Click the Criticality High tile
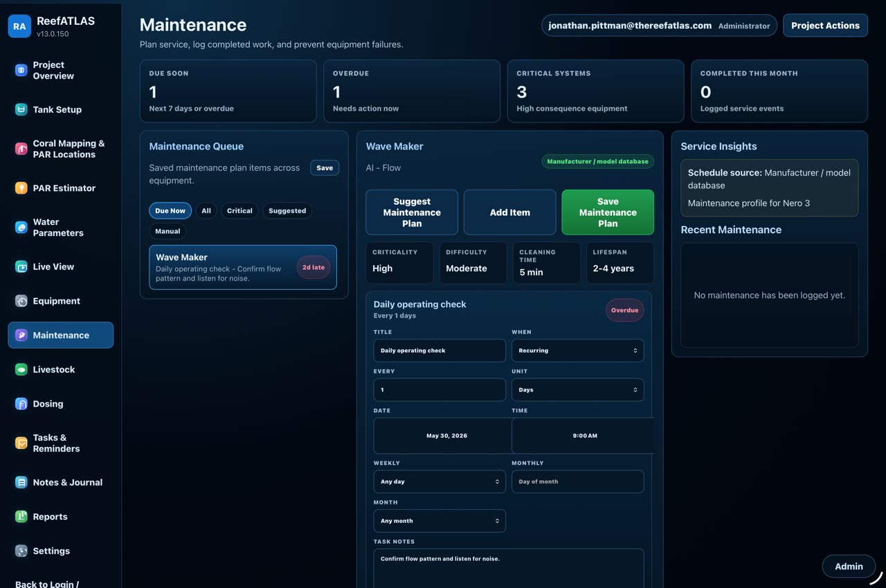This screenshot has width=886, height=588. click(399, 262)
